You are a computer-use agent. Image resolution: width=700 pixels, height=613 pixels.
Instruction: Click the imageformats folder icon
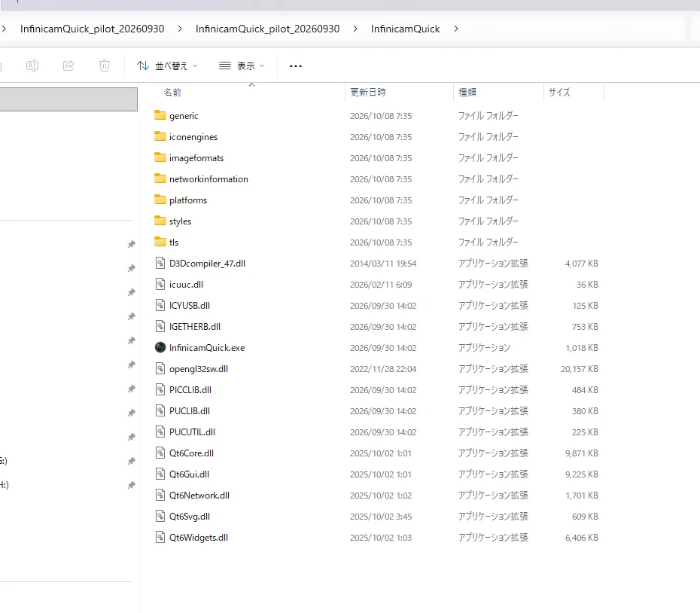click(x=160, y=157)
